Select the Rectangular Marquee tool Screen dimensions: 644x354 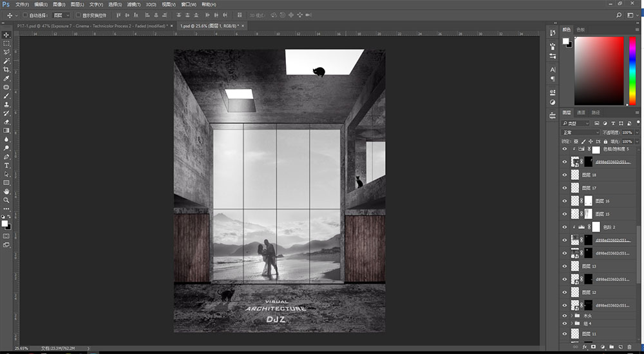(6, 44)
